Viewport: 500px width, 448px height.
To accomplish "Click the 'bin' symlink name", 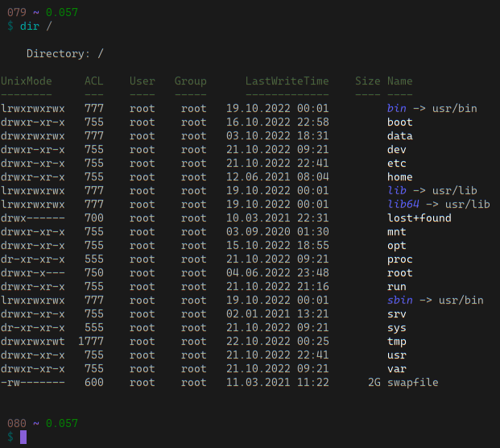I will click(397, 109).
